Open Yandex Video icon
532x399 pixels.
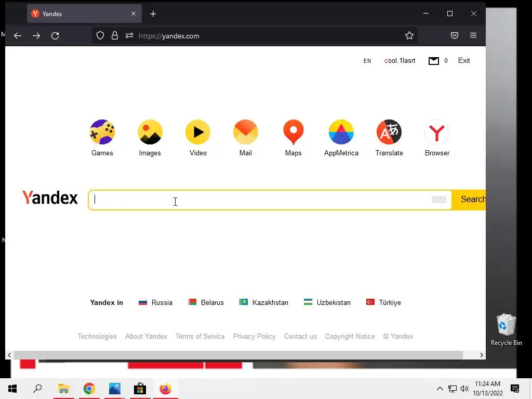coord(198,132)
